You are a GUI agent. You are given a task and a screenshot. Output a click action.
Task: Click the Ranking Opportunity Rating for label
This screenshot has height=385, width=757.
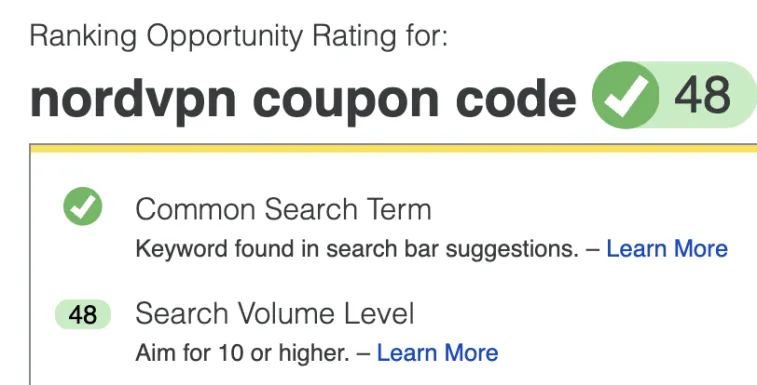[239, 36]
